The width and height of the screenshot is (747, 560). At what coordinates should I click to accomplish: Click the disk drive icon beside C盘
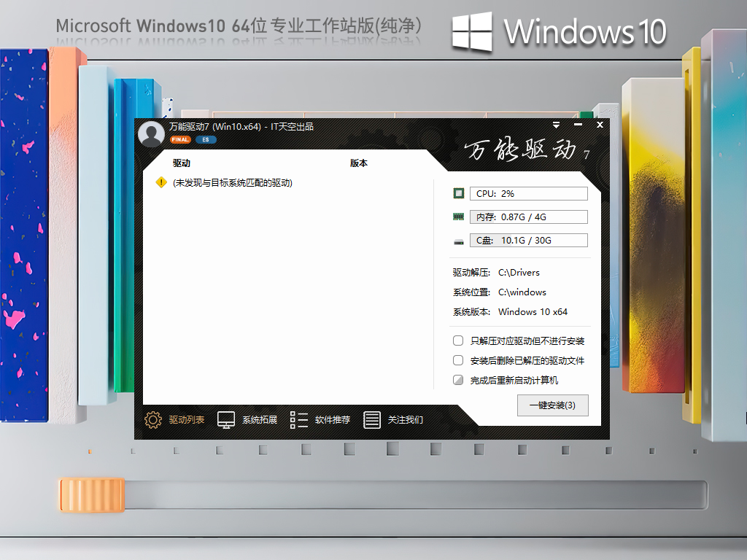458,239
